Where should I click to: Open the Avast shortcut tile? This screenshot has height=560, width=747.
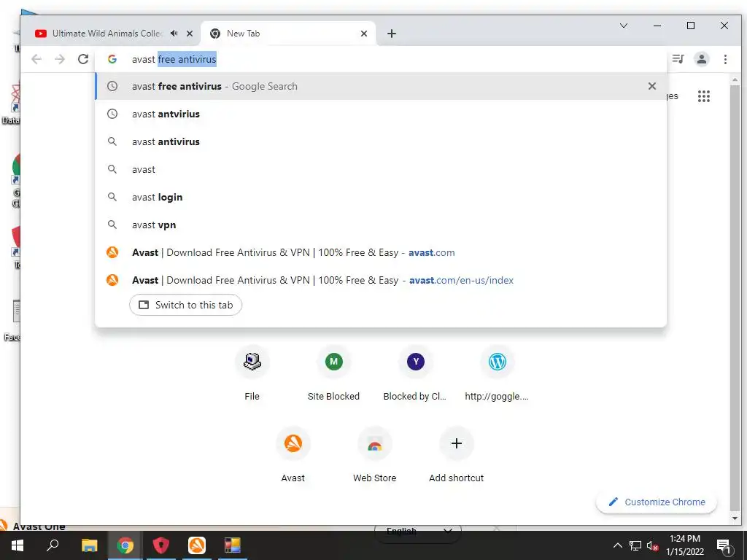(293, 456)
